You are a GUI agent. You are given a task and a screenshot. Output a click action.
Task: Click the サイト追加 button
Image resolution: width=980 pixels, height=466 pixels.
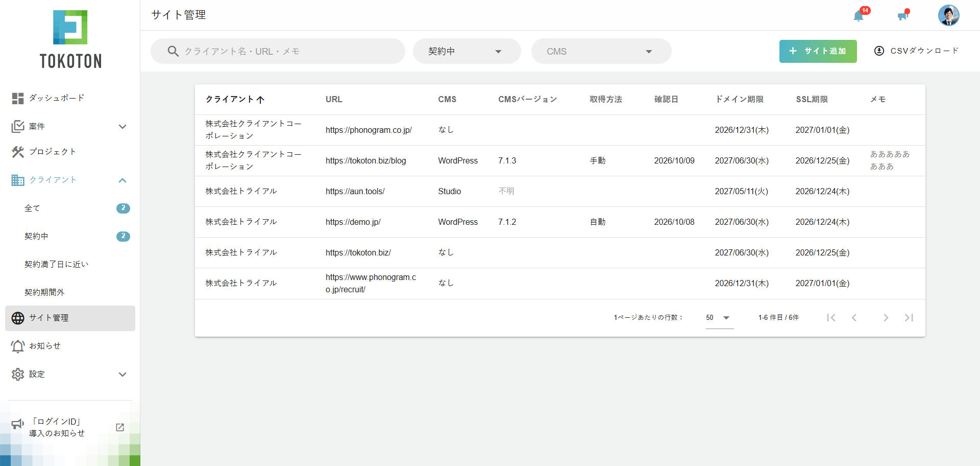tap(818, 51)
